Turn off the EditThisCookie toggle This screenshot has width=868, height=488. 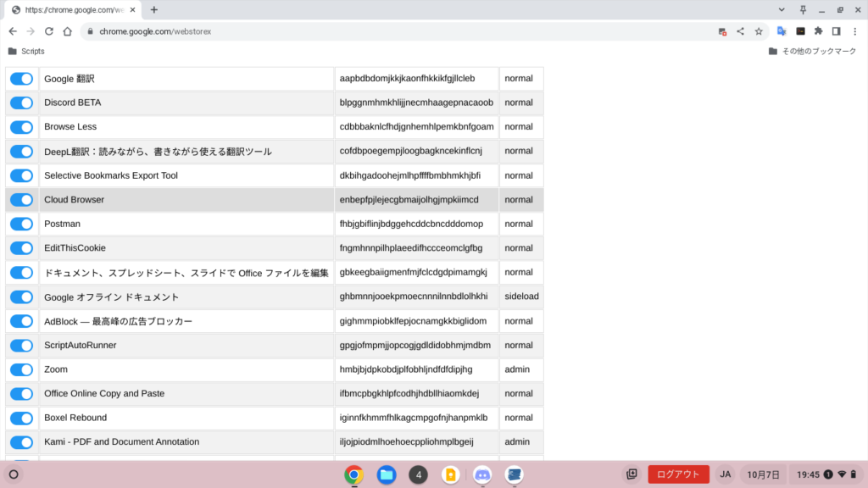21,248
